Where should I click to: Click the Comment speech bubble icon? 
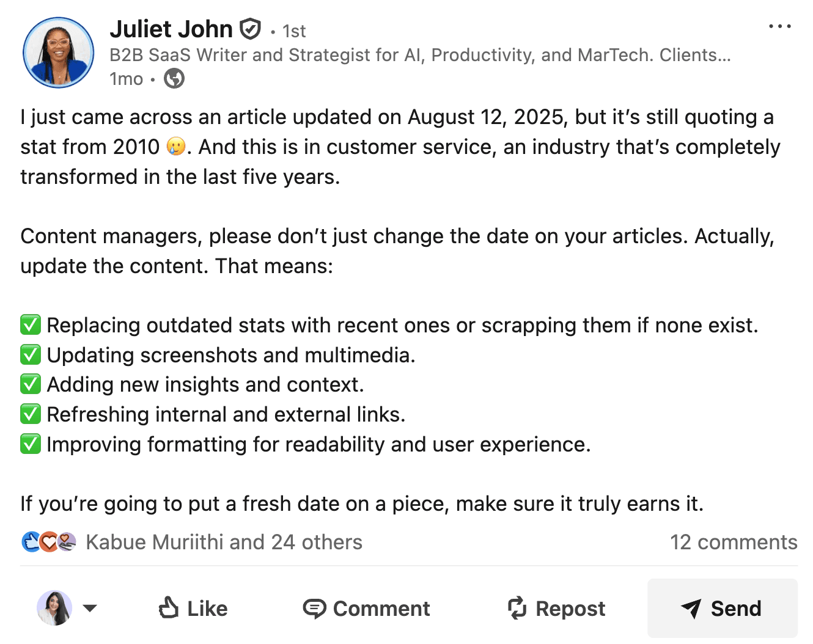(x=314, y=609)
